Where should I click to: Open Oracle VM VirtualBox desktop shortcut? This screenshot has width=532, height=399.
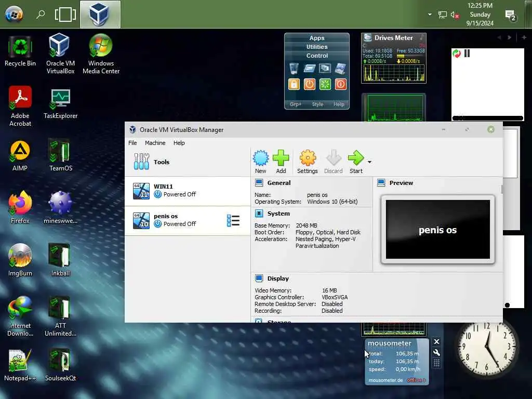(60, 54)
